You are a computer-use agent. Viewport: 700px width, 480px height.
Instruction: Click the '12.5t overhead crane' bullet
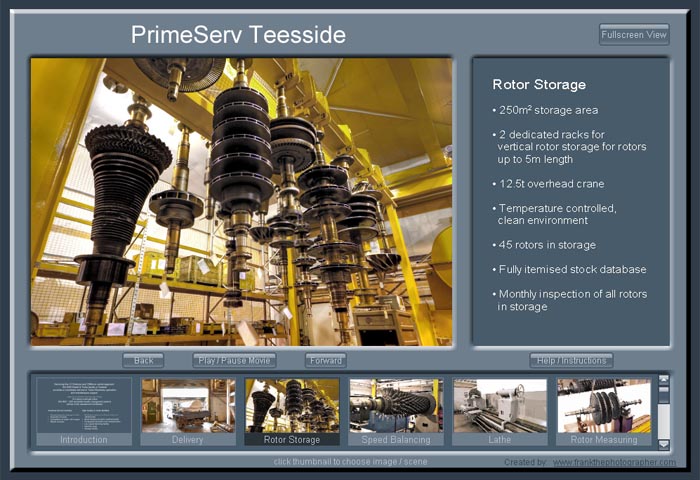pyautogui.click(x=548, y=184)
